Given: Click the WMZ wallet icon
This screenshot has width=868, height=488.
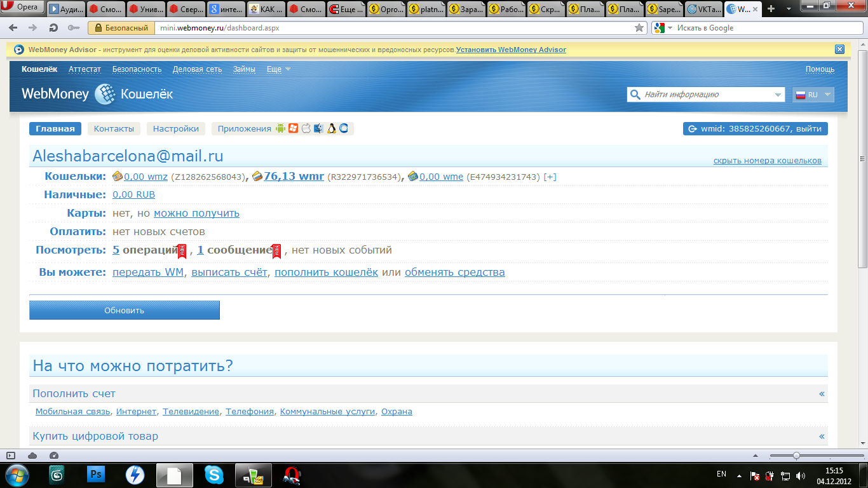Looking at the screenshot, I should coord(118,177).
